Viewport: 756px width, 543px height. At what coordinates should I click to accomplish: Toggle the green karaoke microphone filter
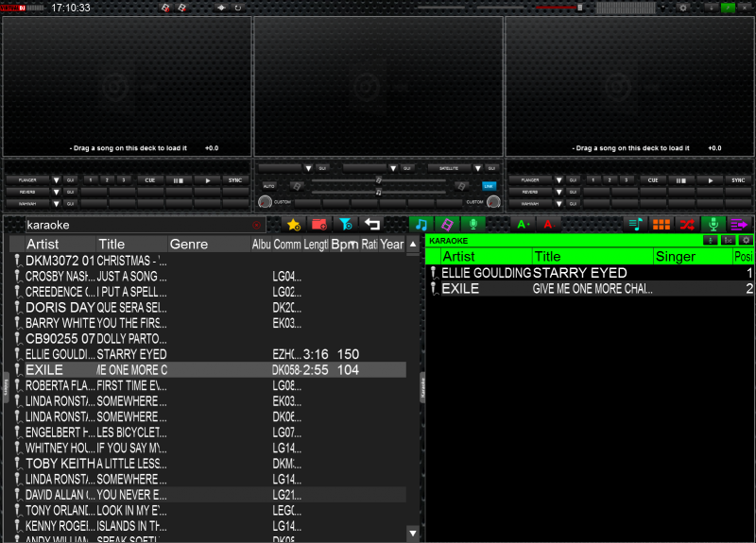click(472, 225)
